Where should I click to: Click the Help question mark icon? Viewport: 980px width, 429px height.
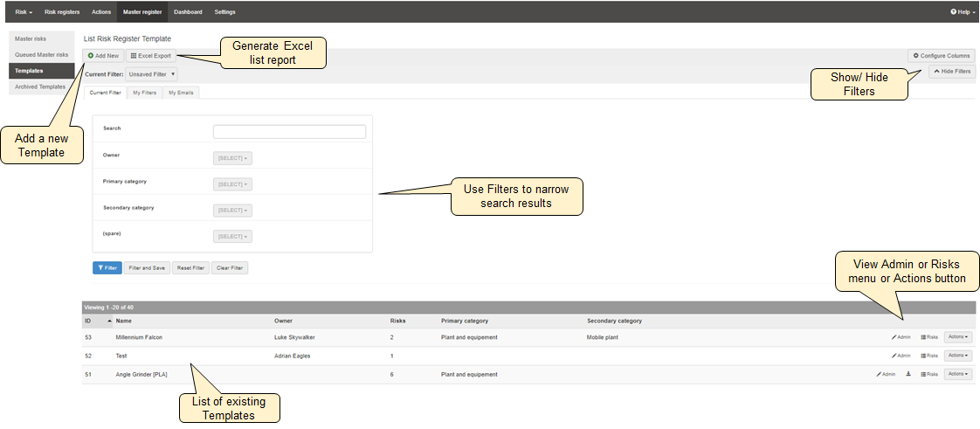pyautogui.click(x=954, y=12)
